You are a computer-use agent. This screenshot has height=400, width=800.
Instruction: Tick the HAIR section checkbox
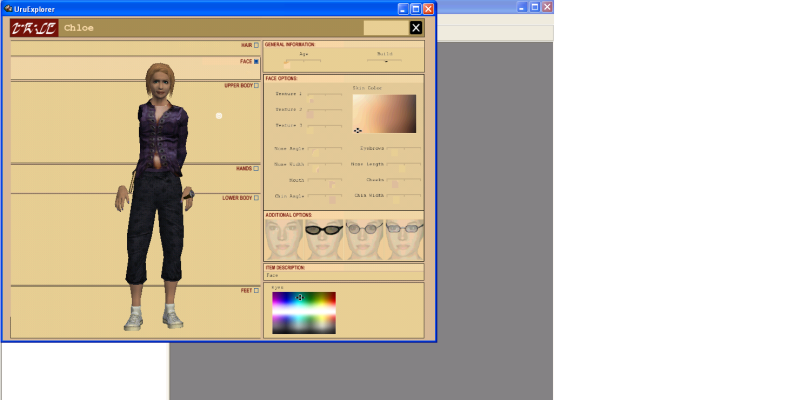[256, 45]
